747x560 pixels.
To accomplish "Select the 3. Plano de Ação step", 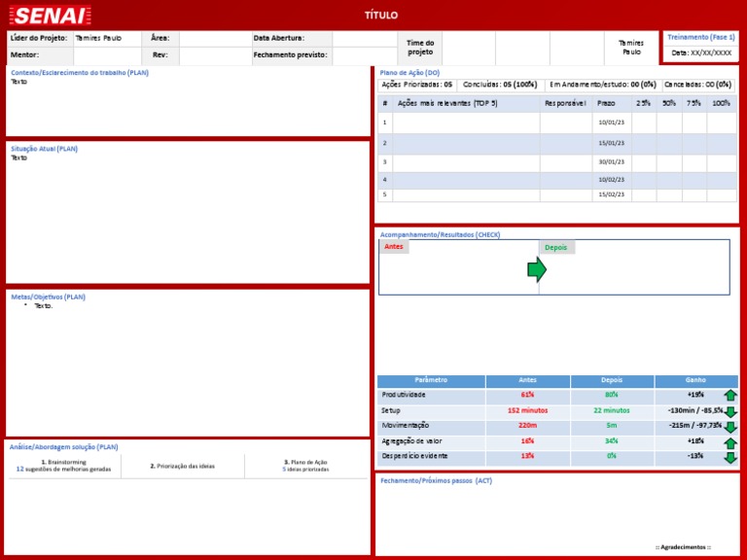I will (305, 466).
